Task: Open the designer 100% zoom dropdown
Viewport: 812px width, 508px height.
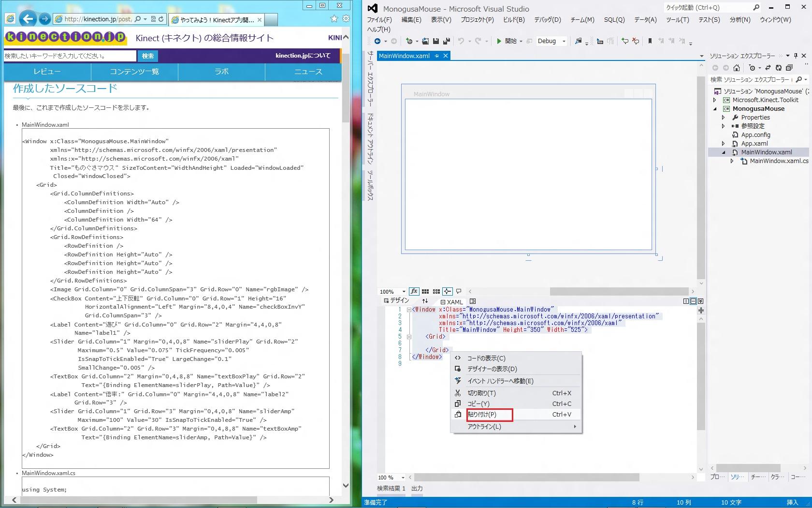Action: click(404, 292)
